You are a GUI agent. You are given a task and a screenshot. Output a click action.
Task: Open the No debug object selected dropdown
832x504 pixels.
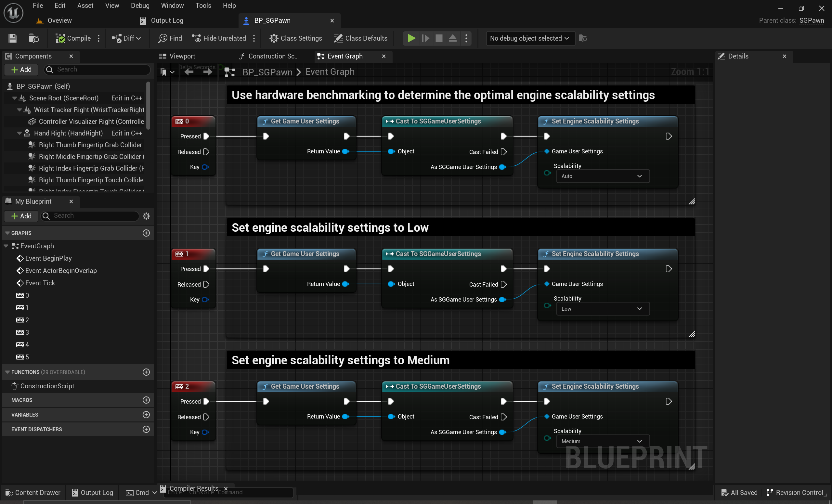click(x=529, y=38)
